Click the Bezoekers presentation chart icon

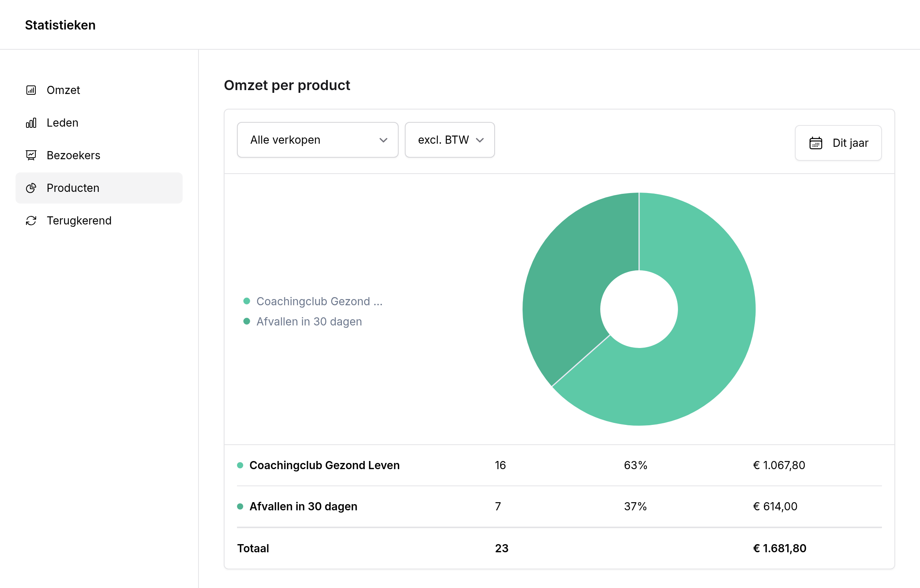tap(31, 155)
